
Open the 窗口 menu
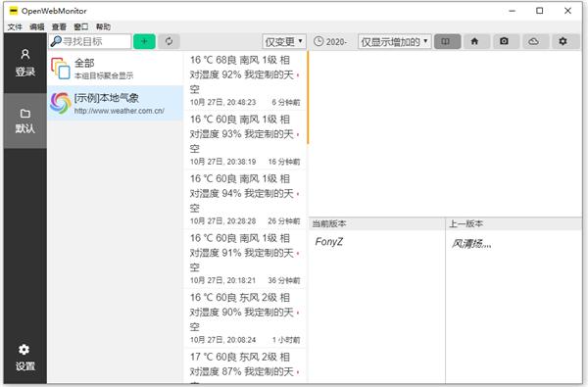pyautogui.click(x=81, y=26)
